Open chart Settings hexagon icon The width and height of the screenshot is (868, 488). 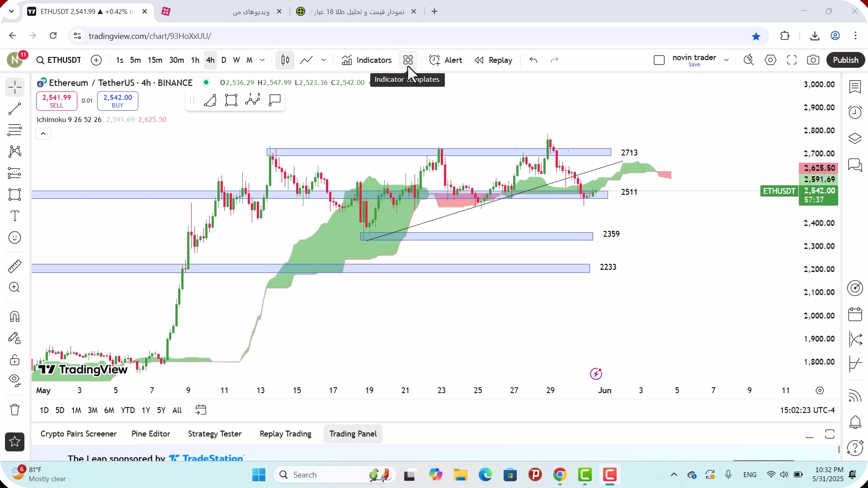771,60
